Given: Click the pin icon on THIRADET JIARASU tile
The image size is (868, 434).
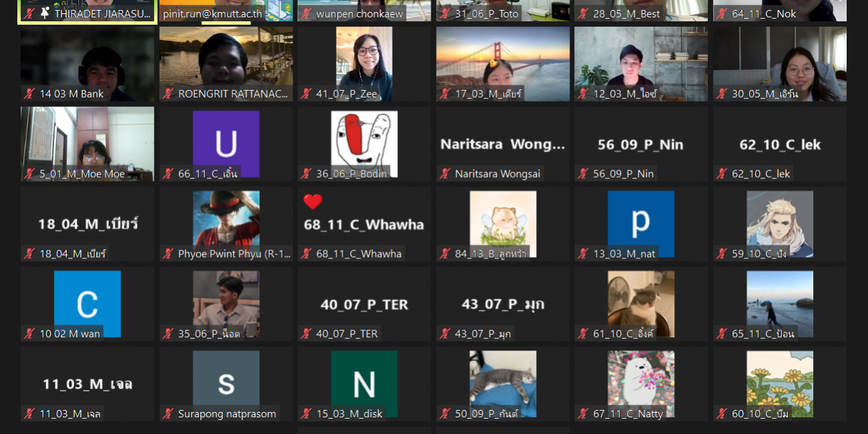Looking at the screenshot, I should point(45,13).
